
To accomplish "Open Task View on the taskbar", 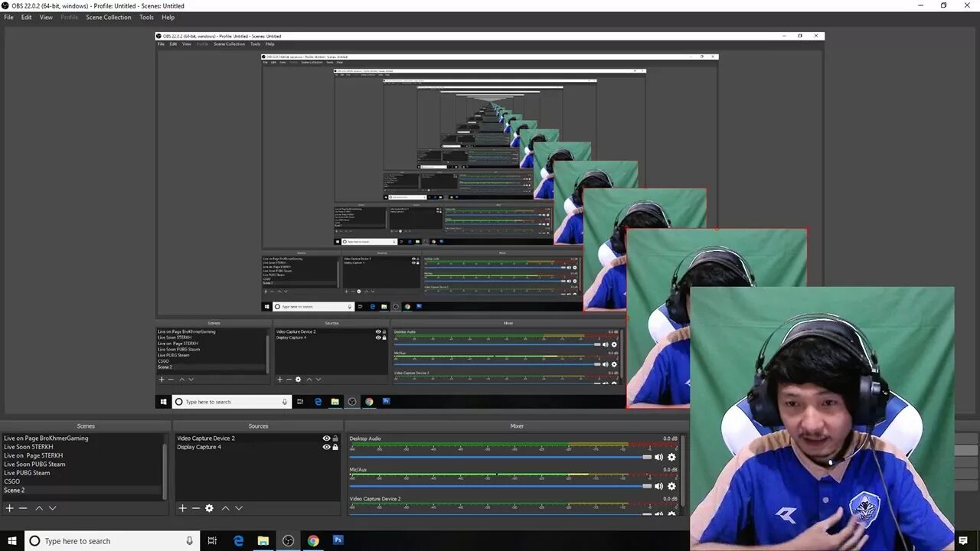I will [x=212, y=541].
